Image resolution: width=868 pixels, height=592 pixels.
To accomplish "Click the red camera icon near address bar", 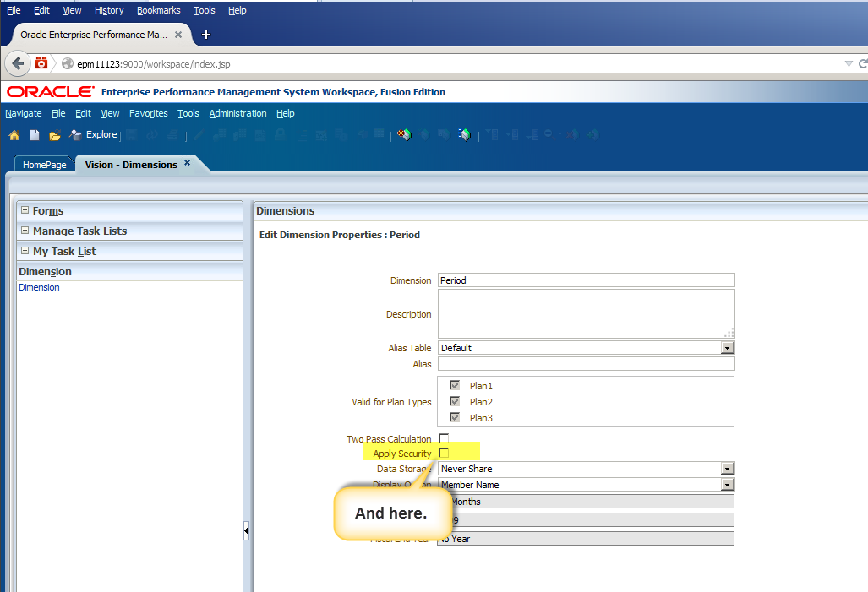I will 41,63.
